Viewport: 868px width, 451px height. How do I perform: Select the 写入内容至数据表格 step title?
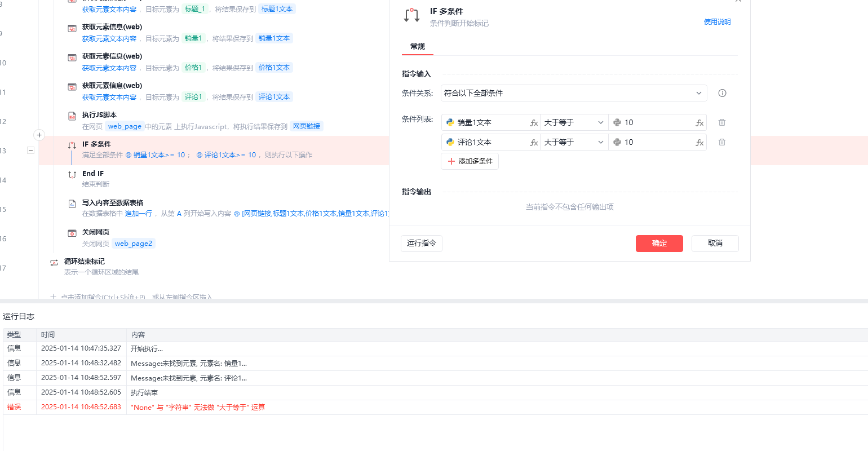pyautogui.click(x=113, y=203)
